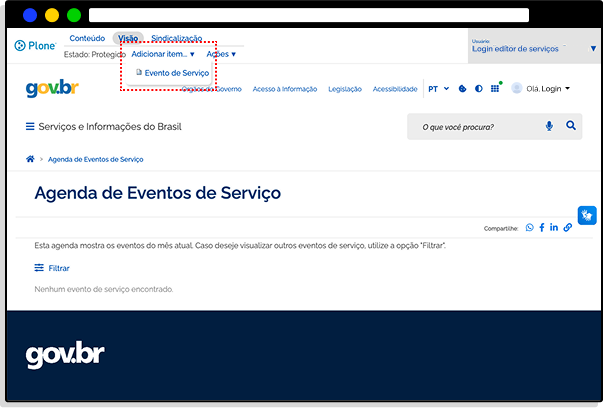Click 'Nenhum evento de serviço encontrado' text
This screenshot has height=408, width=603.
pos(104,289)
